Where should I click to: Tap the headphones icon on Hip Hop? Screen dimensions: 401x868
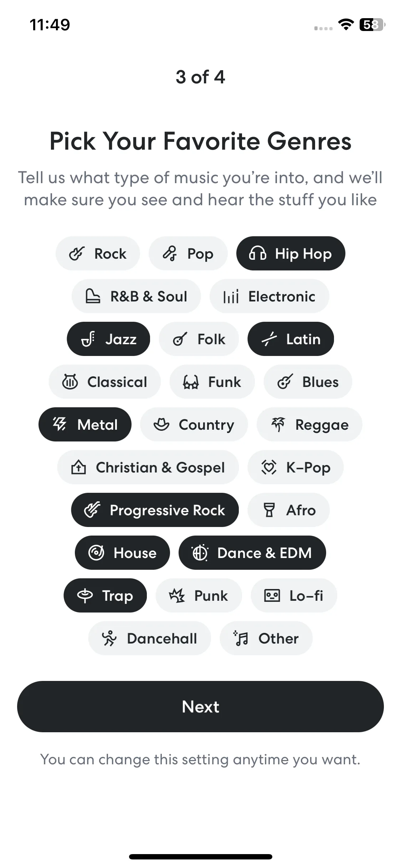(x=257, y=254)
